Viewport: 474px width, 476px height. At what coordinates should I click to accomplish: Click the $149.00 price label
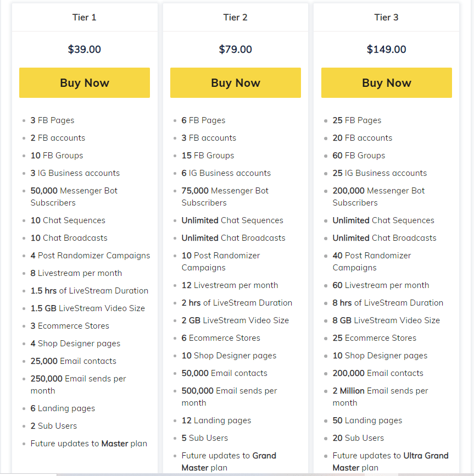click(x=386, y=49)
